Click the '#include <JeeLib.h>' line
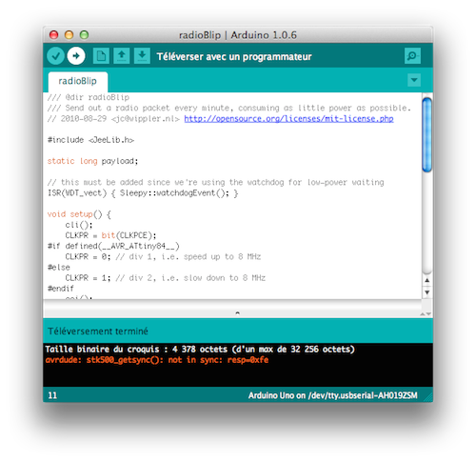The height and width of the screenshot is (462, 476). 90,140
